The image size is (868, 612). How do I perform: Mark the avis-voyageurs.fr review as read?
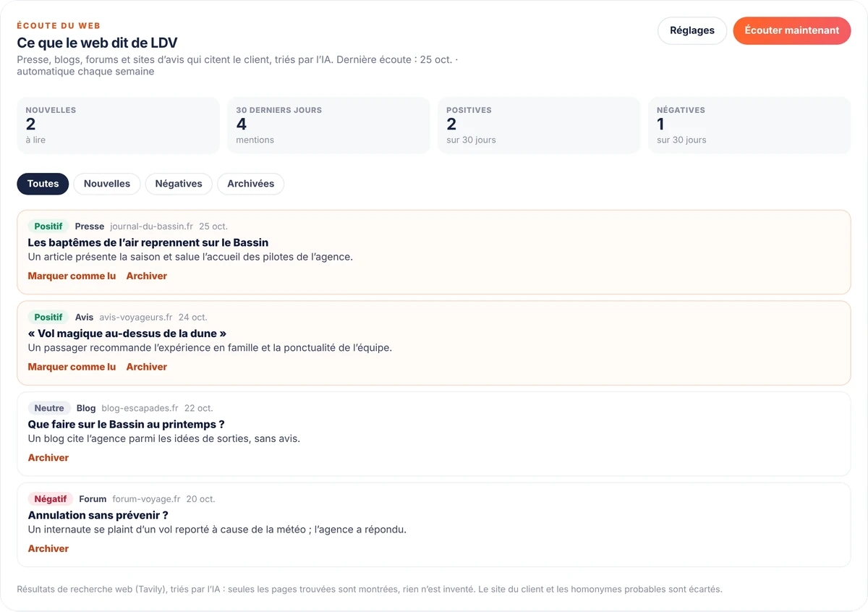72,367
